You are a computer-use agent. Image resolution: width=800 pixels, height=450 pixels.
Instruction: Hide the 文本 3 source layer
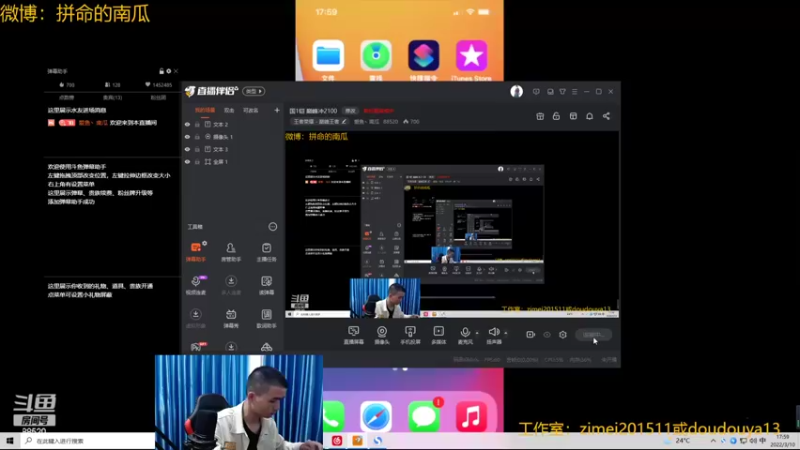tap(187, 149)
